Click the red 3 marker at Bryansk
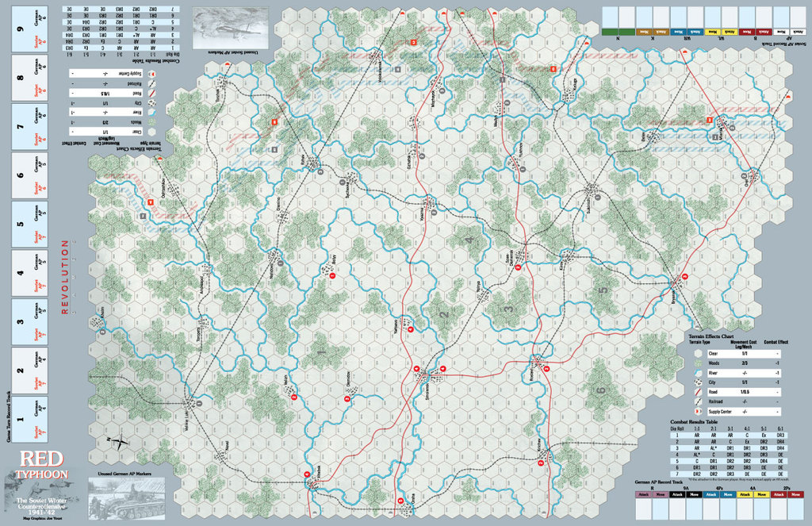This screenshot has width=812, height=526. pos(684,277)
